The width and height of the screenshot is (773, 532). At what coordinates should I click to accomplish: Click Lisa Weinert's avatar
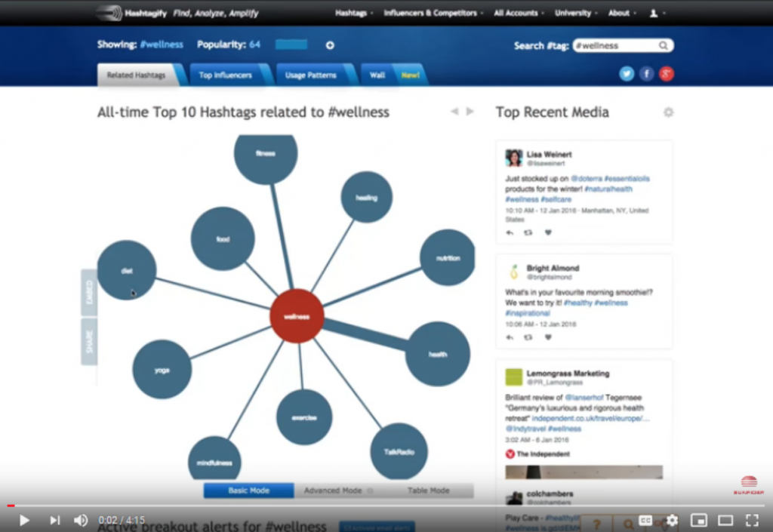point(513,158)
